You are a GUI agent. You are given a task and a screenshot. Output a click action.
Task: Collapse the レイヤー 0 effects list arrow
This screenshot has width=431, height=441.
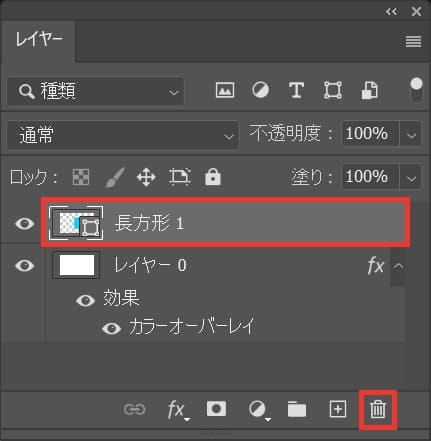tap(399, 266)
